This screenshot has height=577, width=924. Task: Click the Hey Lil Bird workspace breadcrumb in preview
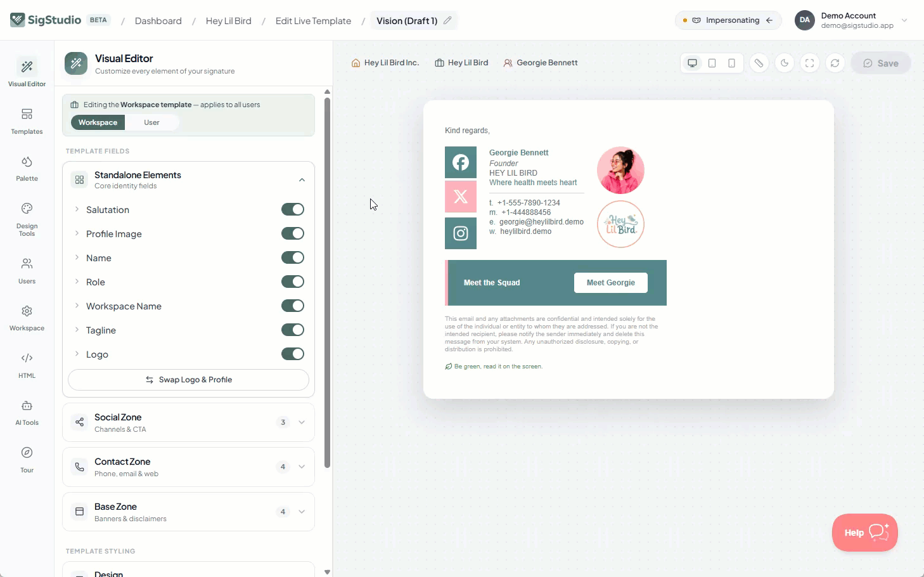click(461, 63)
